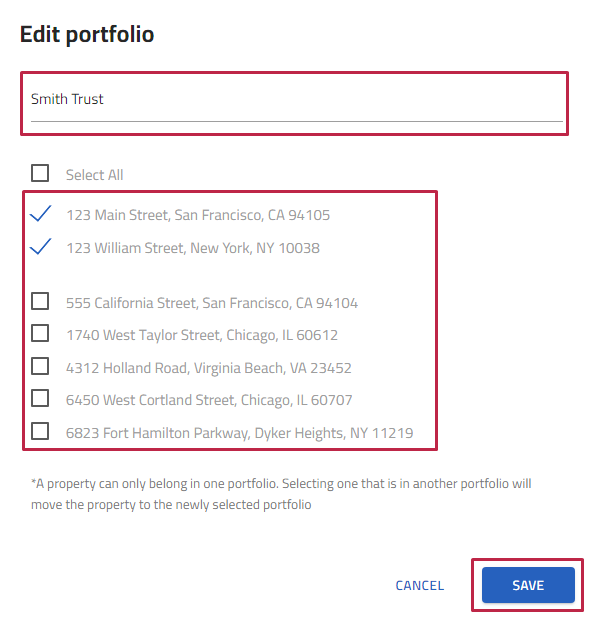Click the Select All label text
Screen dimensions: 596x626
pyautogui.click(x=95, y=175)
